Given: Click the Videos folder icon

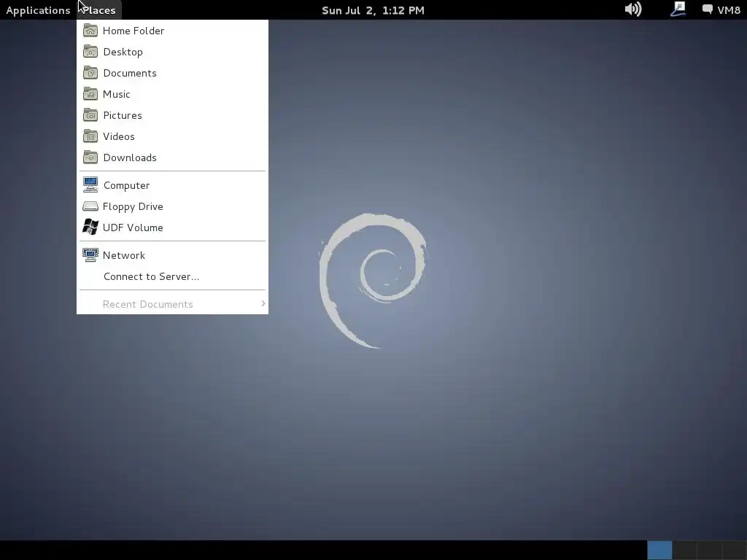Looking at the screenshot, I should 90,136.
